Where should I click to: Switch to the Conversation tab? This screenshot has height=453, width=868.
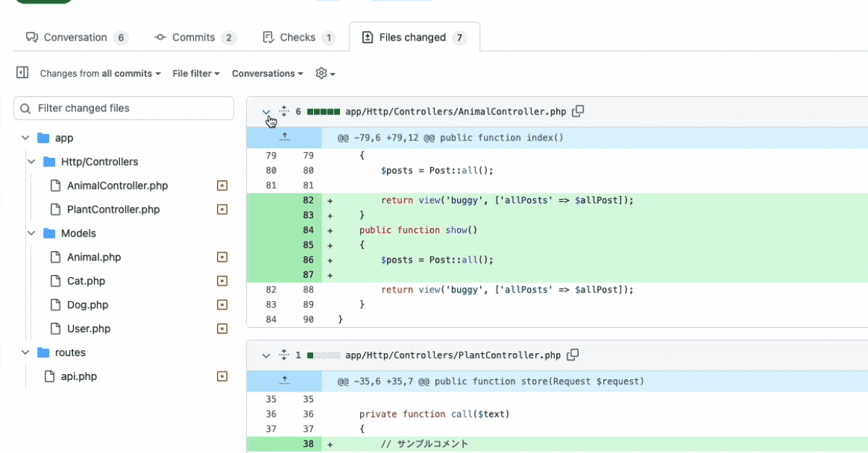(77, 38)
